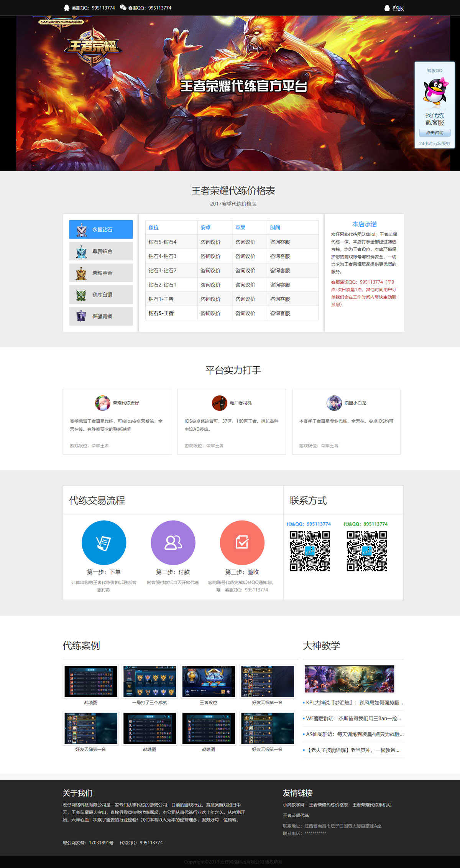Click the 段位 column header
This screenshot has height=868, width=460.
[171, 227]
